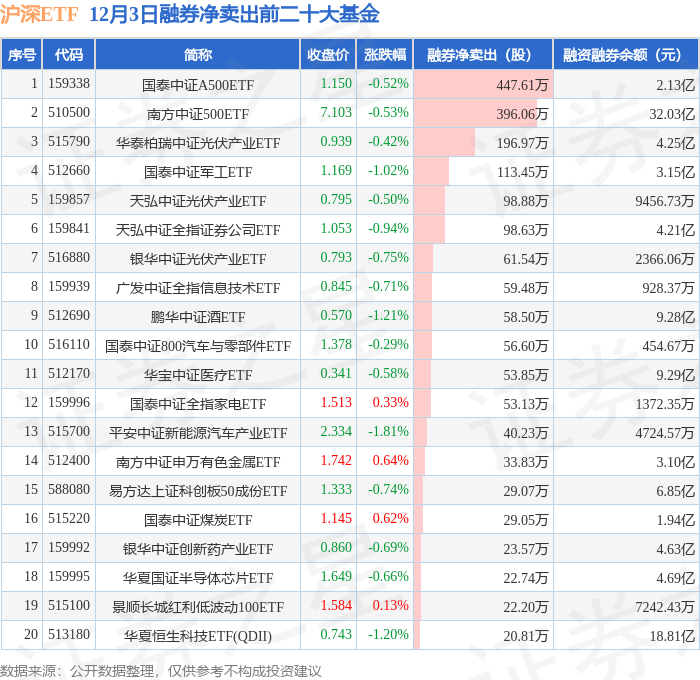Click the 融资融券余额（元） column header
The height and width of the screenshot is (680, 700).
coord(625,54)
